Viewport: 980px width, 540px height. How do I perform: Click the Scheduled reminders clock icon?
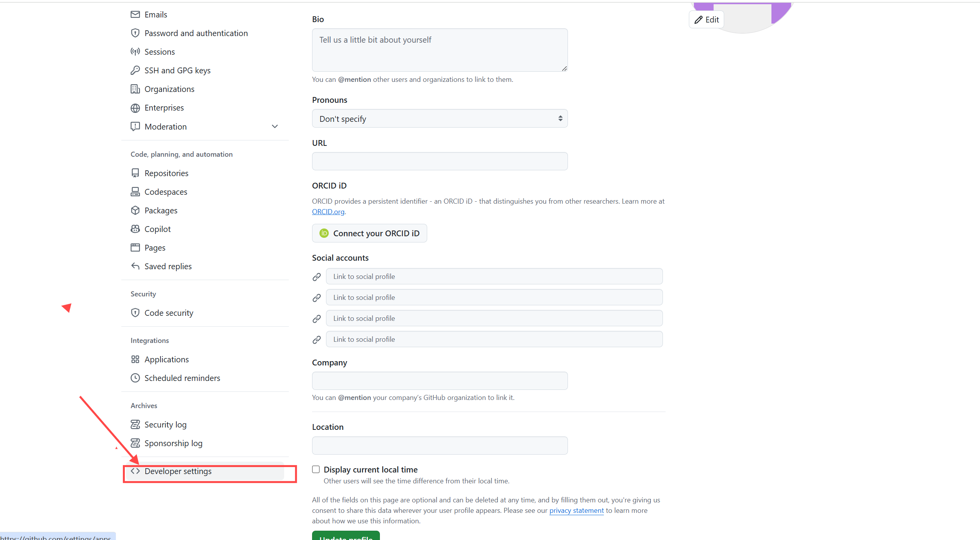135,378
